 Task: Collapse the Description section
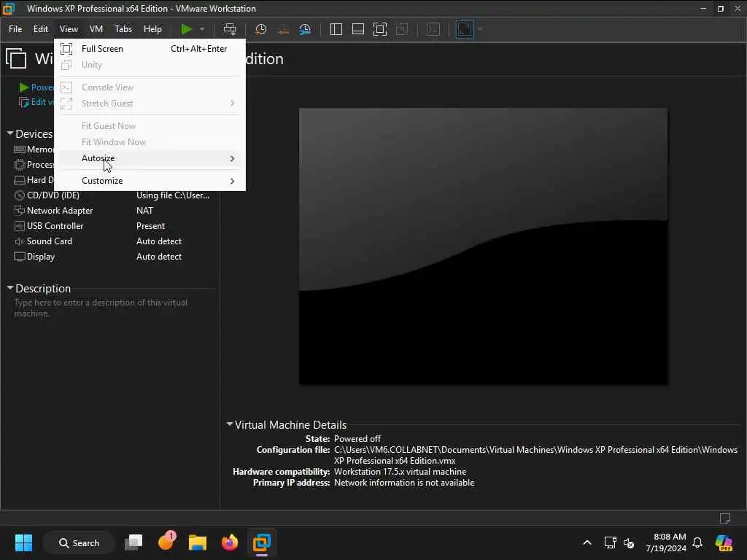[10, 287]
